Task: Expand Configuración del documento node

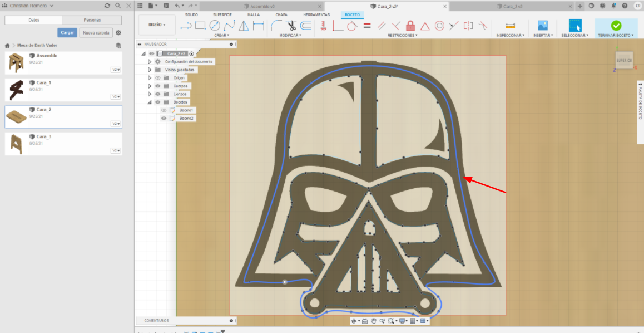Action: (150, 62)
